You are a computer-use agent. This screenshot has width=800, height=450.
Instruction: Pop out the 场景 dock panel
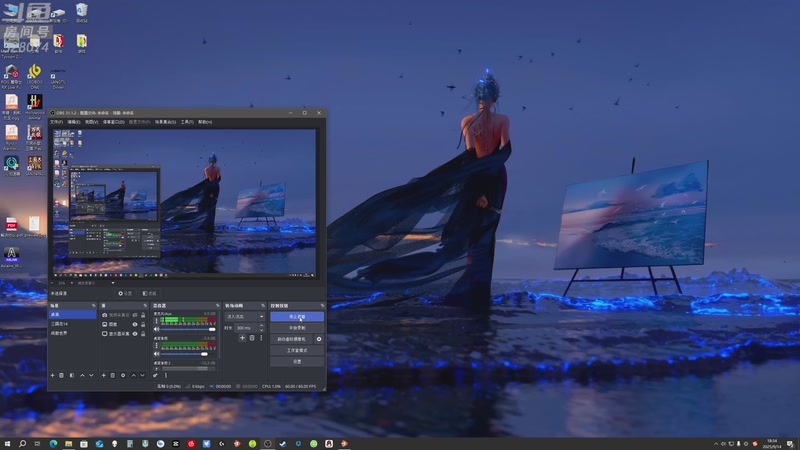[x=93, y=306]
